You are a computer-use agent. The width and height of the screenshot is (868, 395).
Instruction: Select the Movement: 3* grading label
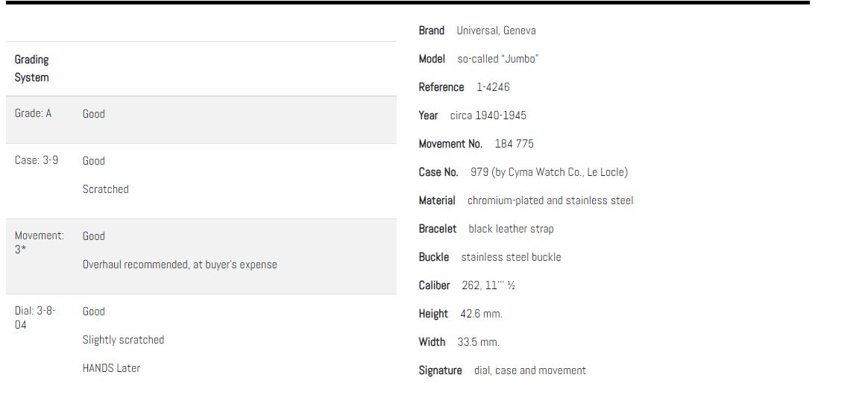(39, 243)
